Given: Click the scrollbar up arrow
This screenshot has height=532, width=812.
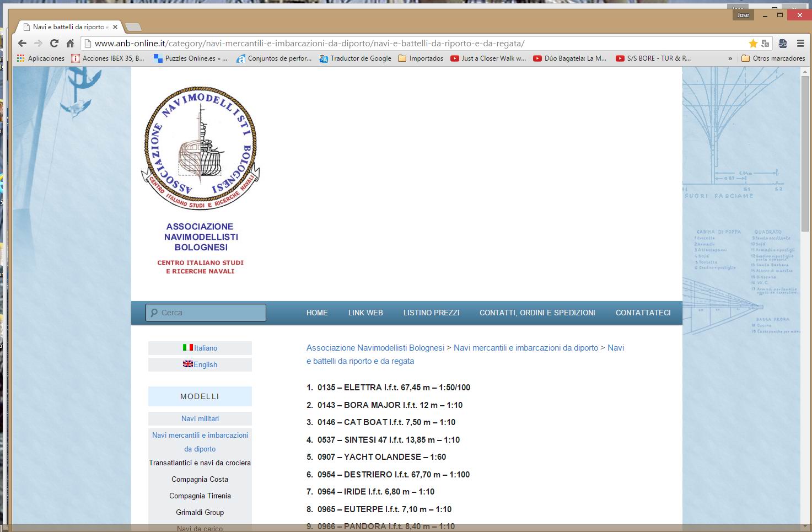Looking at the screenshot, I should [805, 71].
